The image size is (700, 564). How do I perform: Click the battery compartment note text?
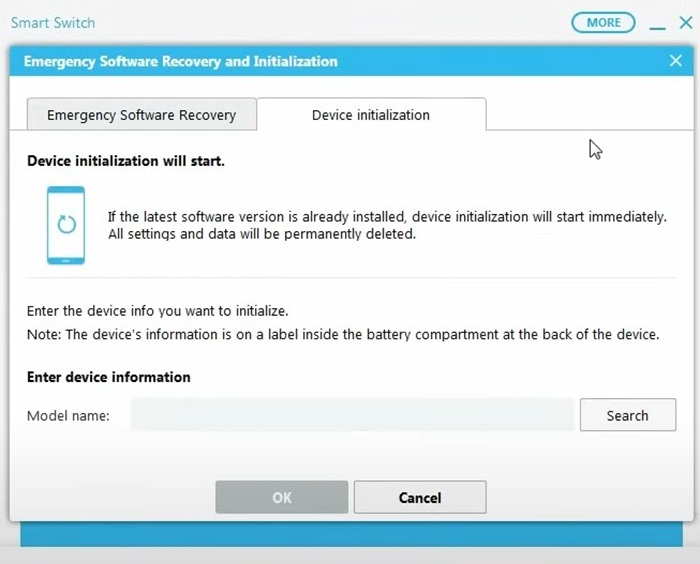[343, 335]
